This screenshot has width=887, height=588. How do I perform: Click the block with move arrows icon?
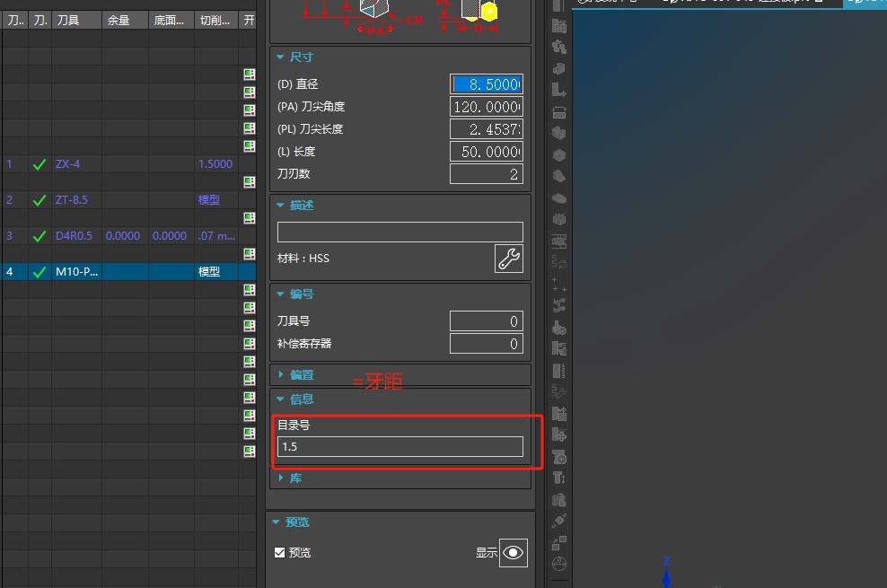pyautogui.click(x=559, y=435)
